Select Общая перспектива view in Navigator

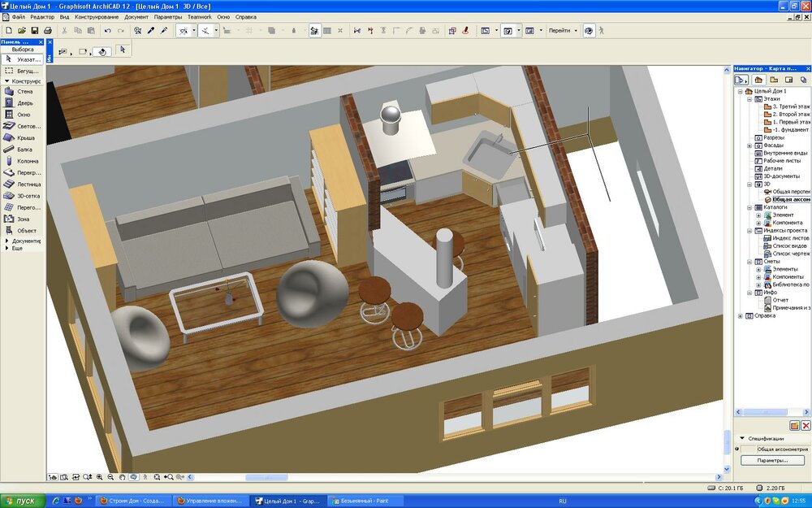[x=791, y=191]
